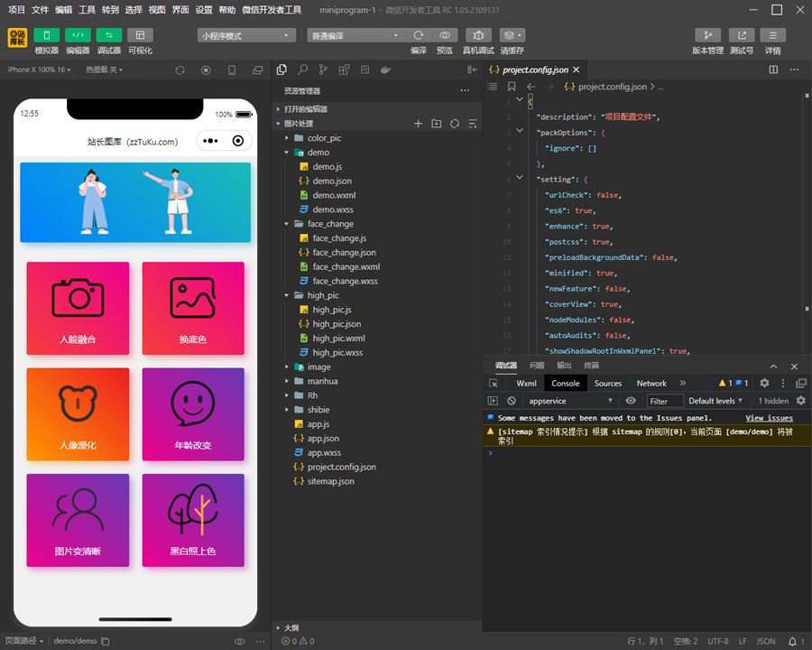This screenshot has height=650, width=812.
Task: Toggle the 调试器 debugger panel button
Action: 108,35
